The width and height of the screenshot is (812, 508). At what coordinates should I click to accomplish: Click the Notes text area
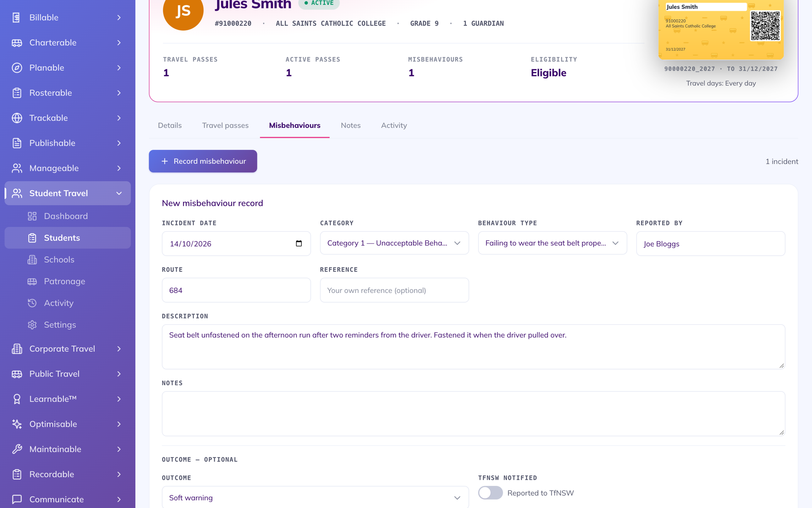pyautogui.click(x=473, y=414)
